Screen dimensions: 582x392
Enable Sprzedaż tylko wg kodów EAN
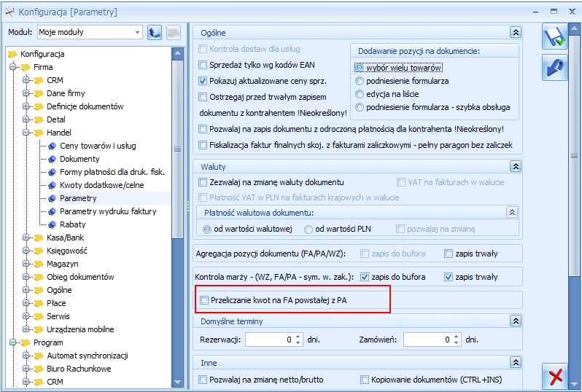click(x=203, y=65)
